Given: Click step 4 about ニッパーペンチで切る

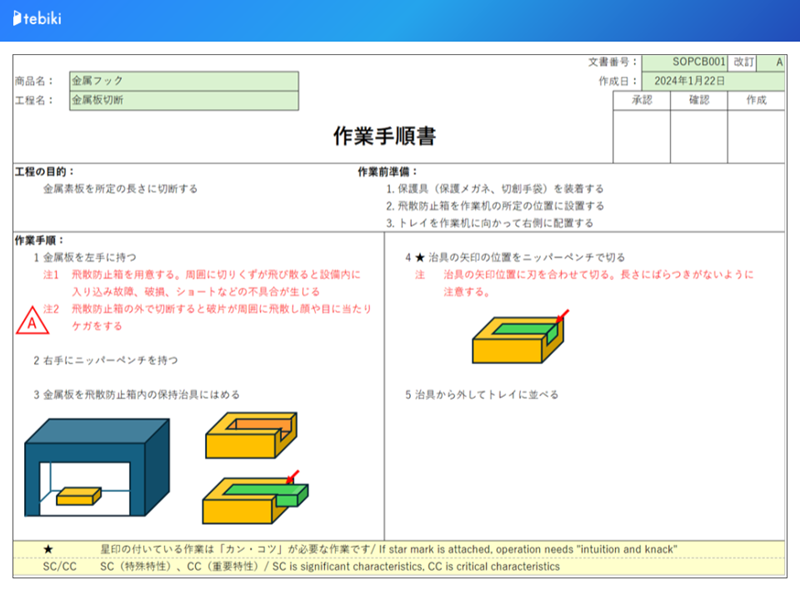Looking at the screenshot, I should (515, 257).
